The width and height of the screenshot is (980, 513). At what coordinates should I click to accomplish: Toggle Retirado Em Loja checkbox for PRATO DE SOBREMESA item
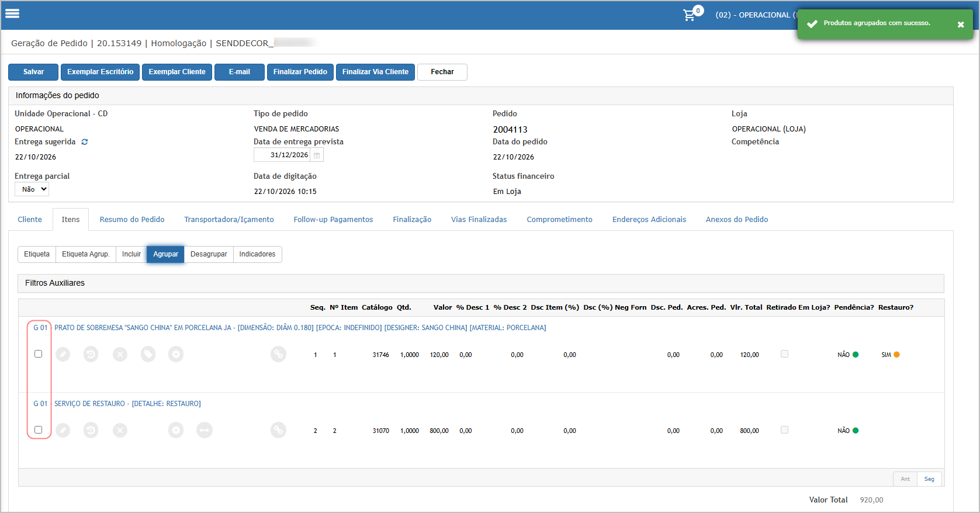(x=784, y=354)
